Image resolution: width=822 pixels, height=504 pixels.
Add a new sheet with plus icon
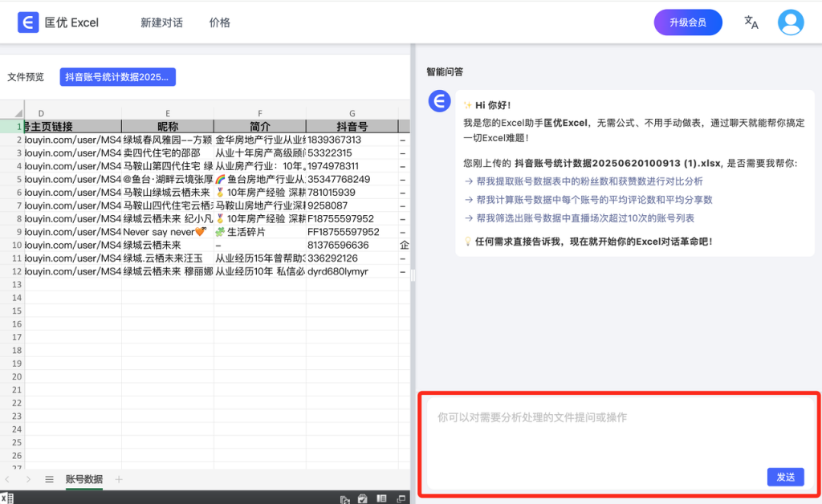coord(119,479)
